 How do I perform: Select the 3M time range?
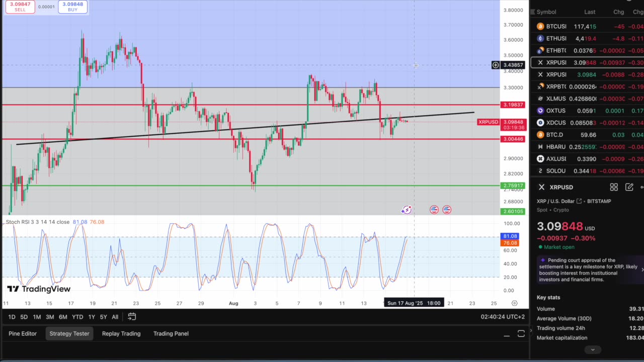pyautogui.click(x=50, y=317)
